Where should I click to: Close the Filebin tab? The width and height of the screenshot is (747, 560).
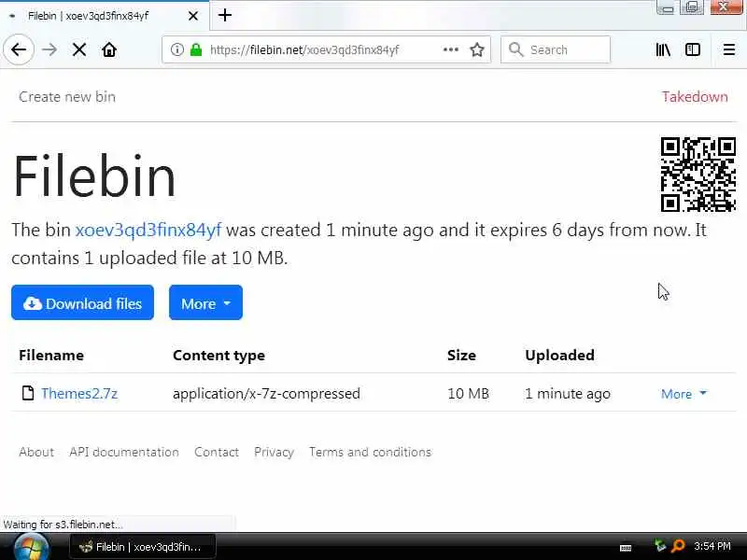click(x=193, y=16)
